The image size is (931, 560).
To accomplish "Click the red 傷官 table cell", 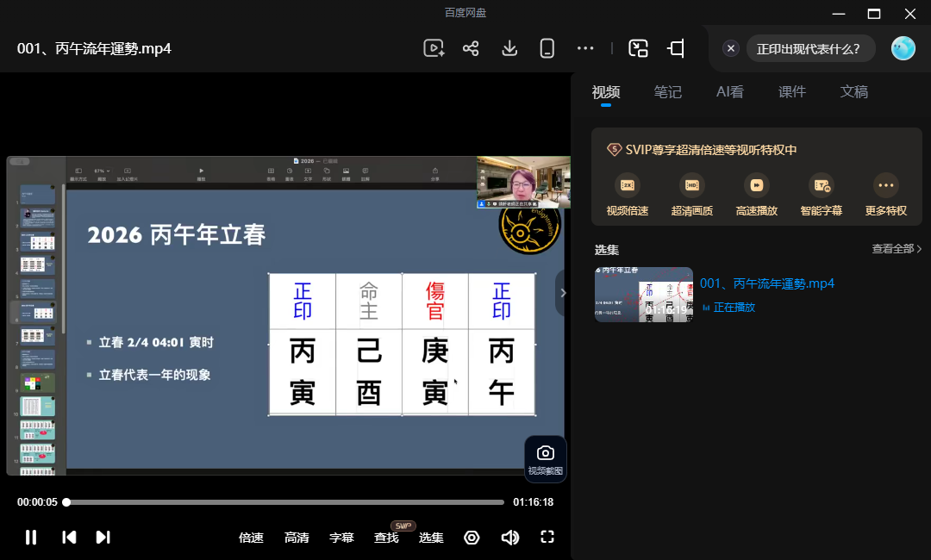I will (x=435, y=302).
